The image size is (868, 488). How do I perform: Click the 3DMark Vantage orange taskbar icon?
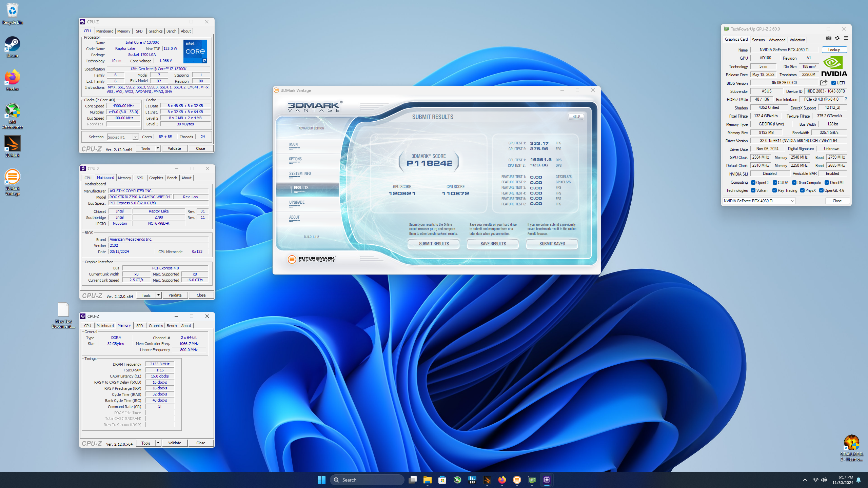click(x=517, y=480)
